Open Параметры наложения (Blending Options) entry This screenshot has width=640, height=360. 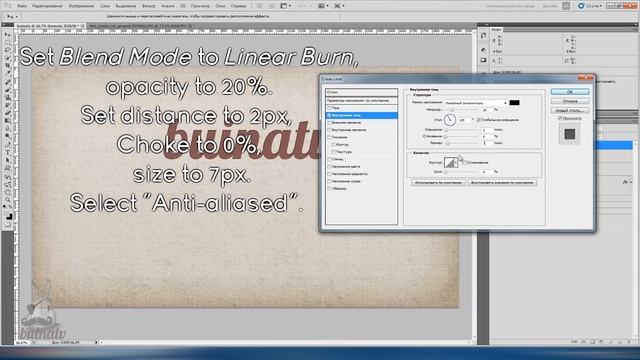[x=362, y=100]
